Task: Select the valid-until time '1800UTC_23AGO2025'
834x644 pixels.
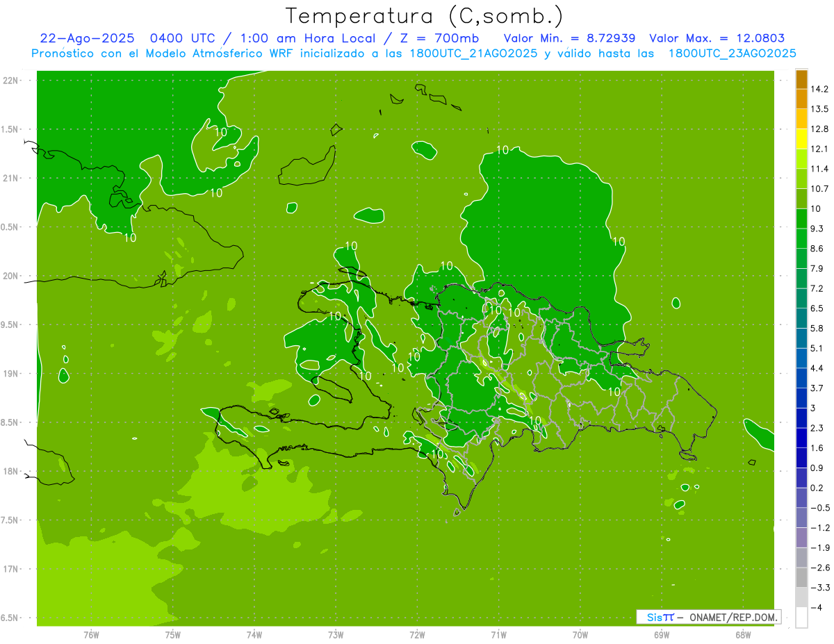Action: point(732,53)
